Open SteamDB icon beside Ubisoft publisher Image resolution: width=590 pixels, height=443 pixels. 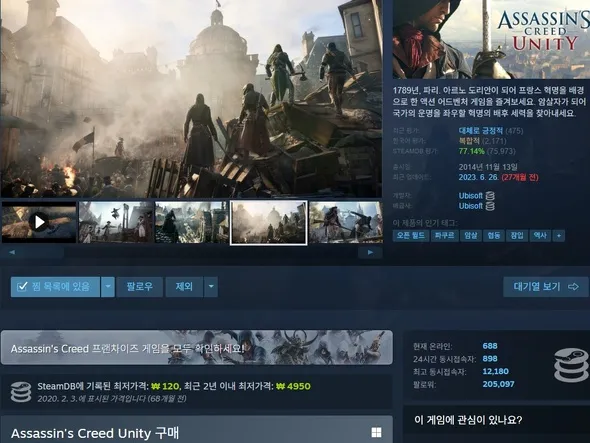pyautogui.click(x=490, y=206)
